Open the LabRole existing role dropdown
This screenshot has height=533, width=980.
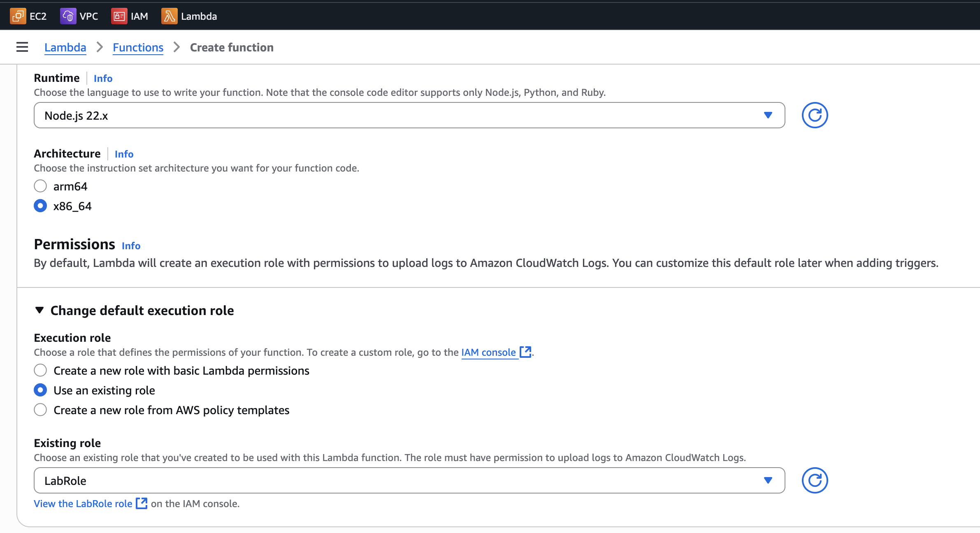click(409, 480)
